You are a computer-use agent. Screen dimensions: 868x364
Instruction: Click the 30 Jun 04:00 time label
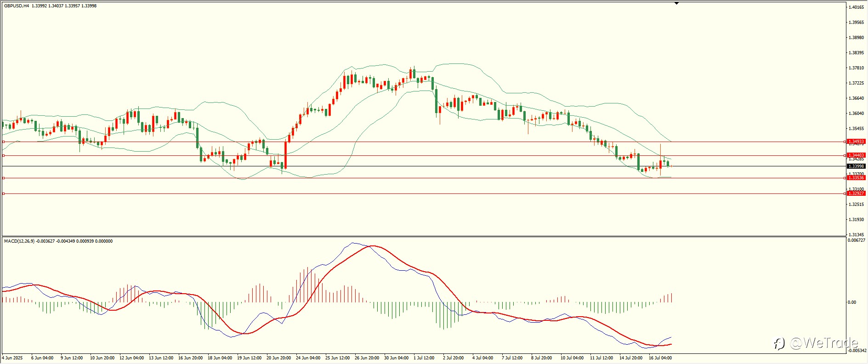(x=397, y=358)
